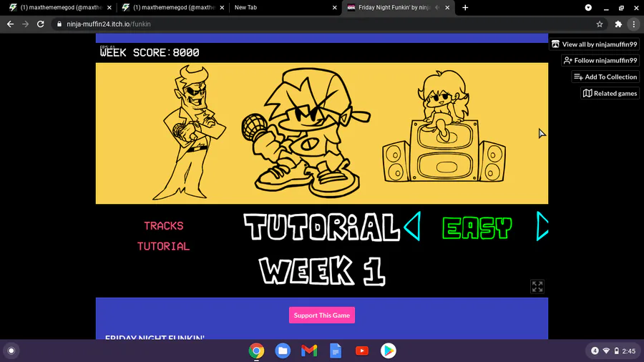Click Add To Collection
Viewport: 644px width, 362px height.
pos(605,77)
